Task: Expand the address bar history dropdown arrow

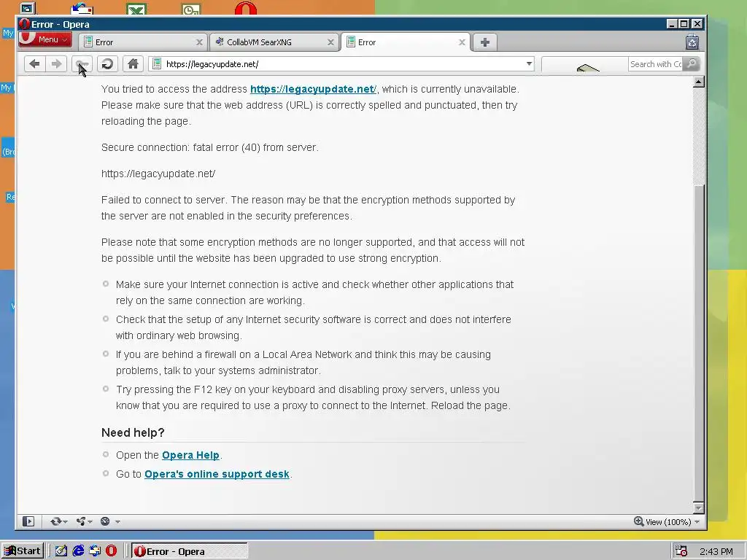Action: (529, 64)
